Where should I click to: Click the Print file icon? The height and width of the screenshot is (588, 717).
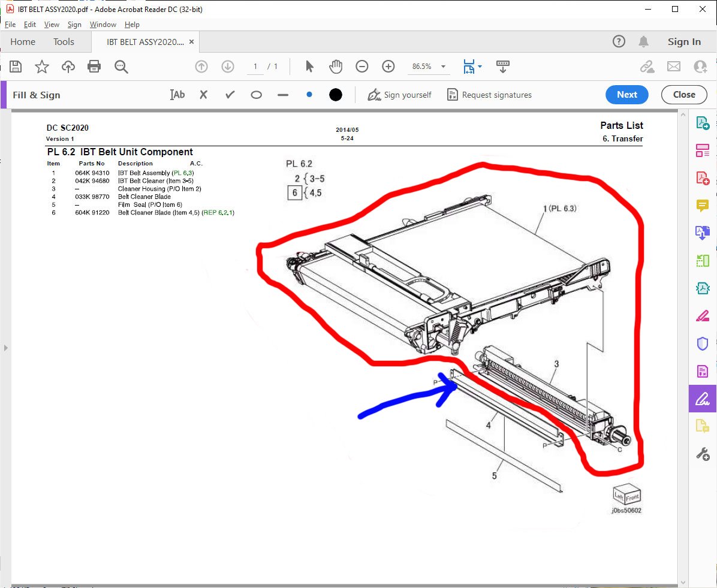click(x=94, y=67)
